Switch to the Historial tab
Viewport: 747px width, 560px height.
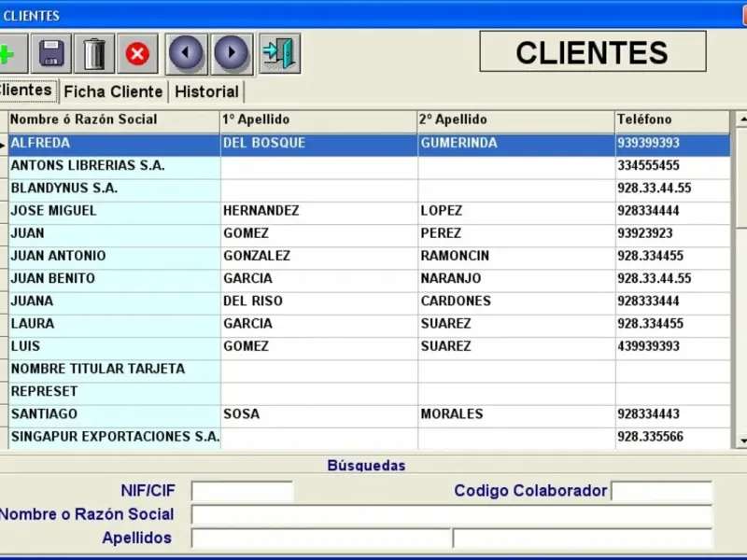point(206,91)
